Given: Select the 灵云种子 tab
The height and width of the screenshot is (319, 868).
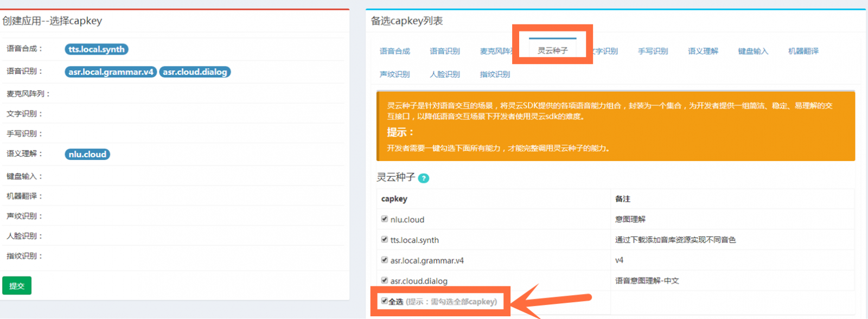Looking at the screenshot, I should (x=552, y=50).
